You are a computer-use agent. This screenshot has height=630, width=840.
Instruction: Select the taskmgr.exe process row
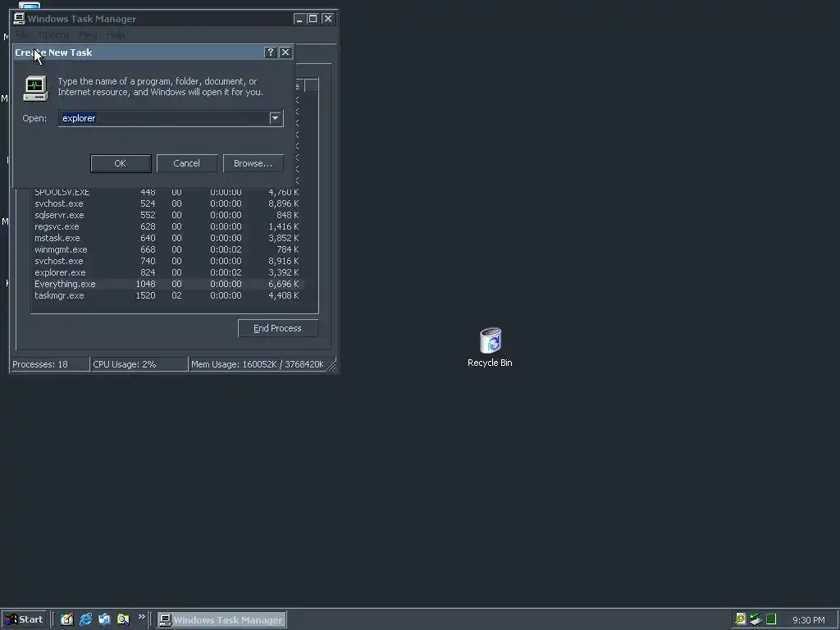167,295
